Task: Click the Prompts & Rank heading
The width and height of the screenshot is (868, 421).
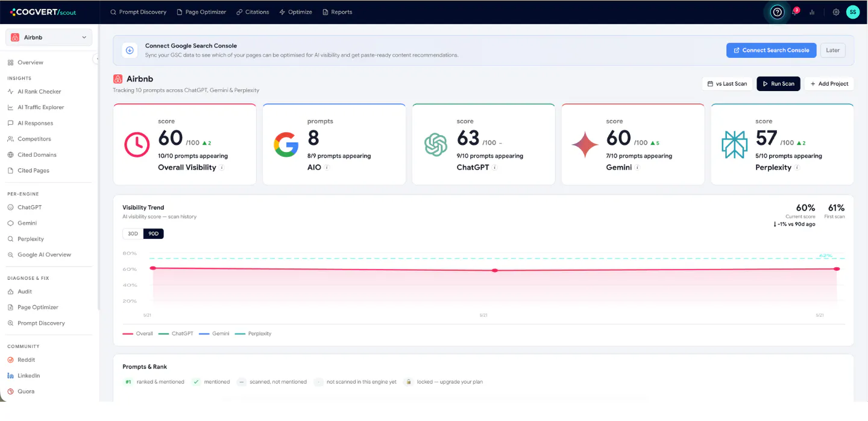Action: click(x=145, y=367)
